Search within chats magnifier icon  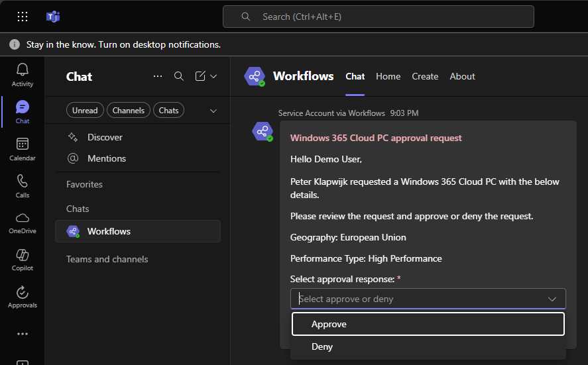tap(179, 76)
